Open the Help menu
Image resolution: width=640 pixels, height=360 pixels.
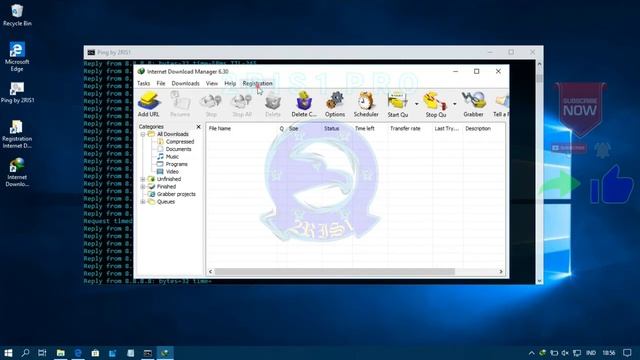coord(230,83)
